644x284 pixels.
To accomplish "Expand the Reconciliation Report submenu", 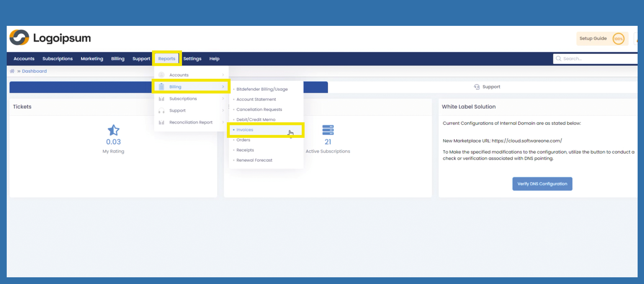I will click(x=223, y=123).
